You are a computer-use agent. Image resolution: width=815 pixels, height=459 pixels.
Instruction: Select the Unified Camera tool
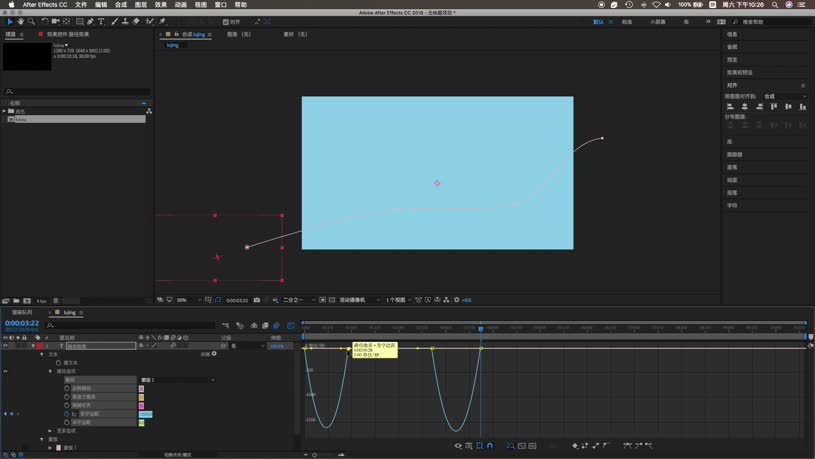pos(55,21)
